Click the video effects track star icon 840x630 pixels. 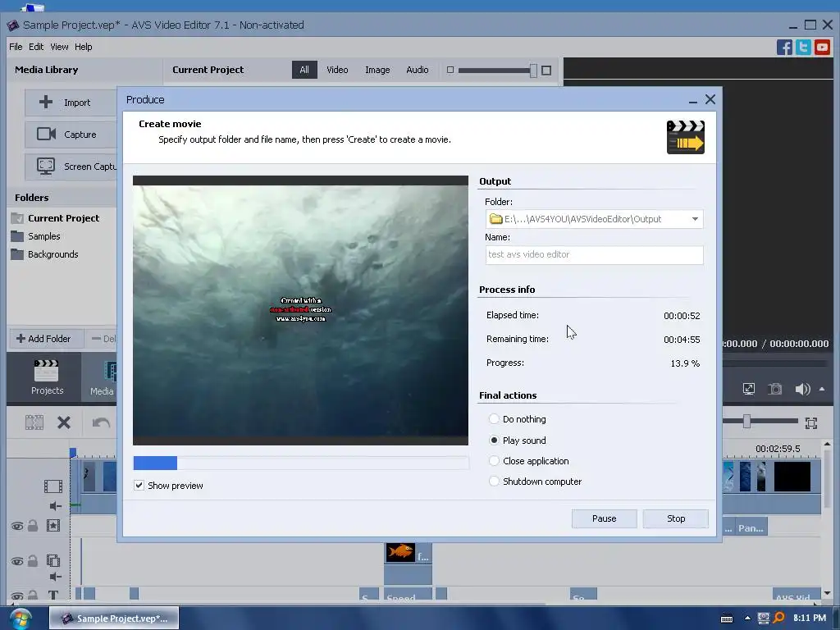coord(53,526)
